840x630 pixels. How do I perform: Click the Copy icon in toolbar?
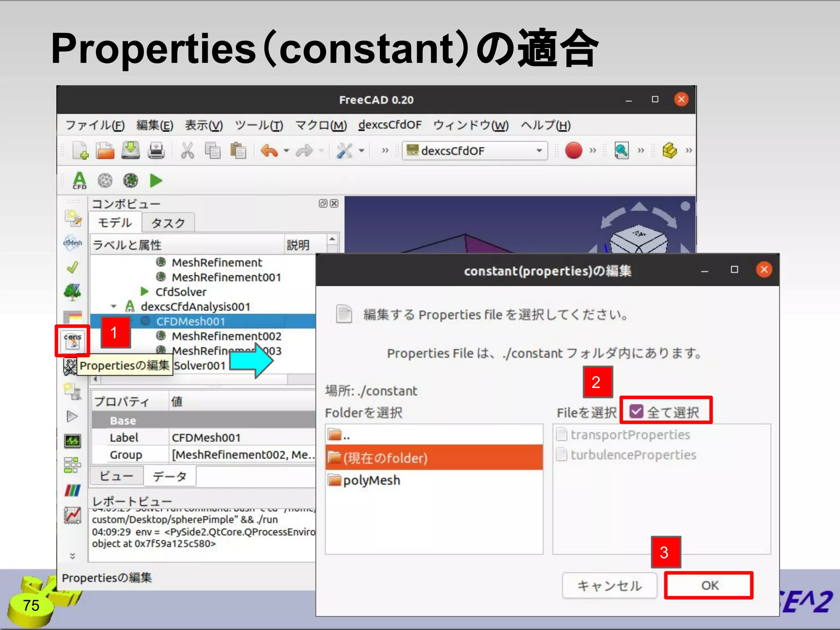point(212,151)
